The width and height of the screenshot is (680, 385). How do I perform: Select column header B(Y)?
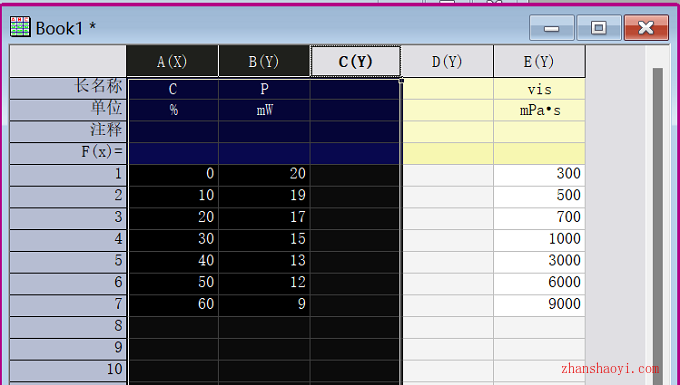coord(264,61)
